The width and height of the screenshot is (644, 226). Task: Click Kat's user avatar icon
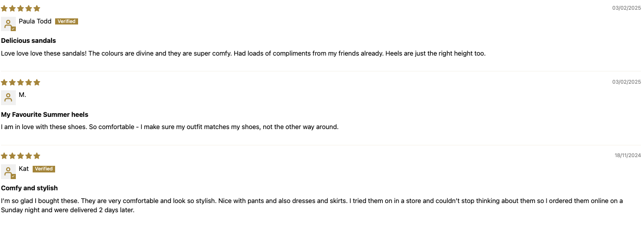(8, 171)
